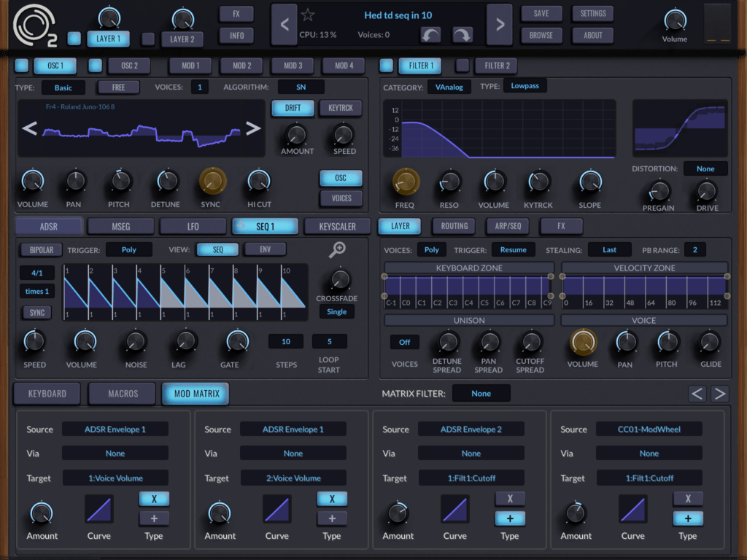
Task: Enable SYNC in the sequencer section
Action: pos(36,312)
